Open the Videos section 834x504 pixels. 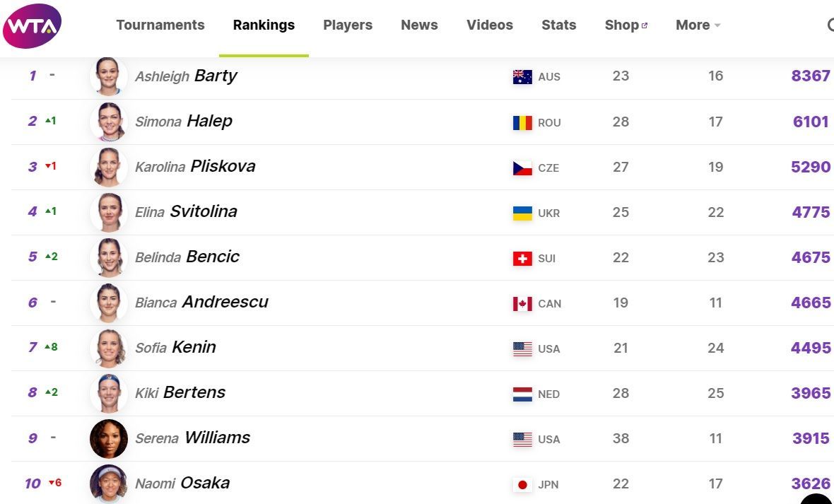point(490,25)
